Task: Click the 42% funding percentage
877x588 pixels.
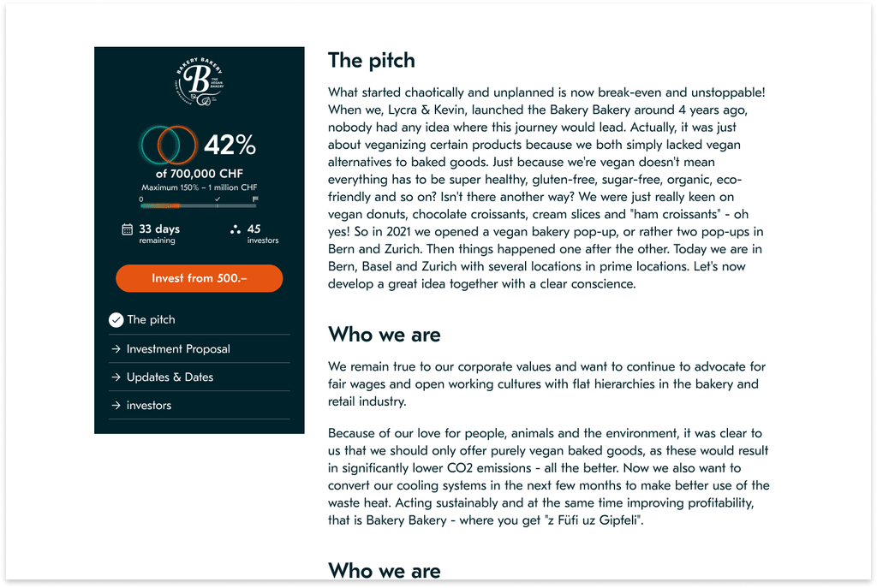Action: 230,146
